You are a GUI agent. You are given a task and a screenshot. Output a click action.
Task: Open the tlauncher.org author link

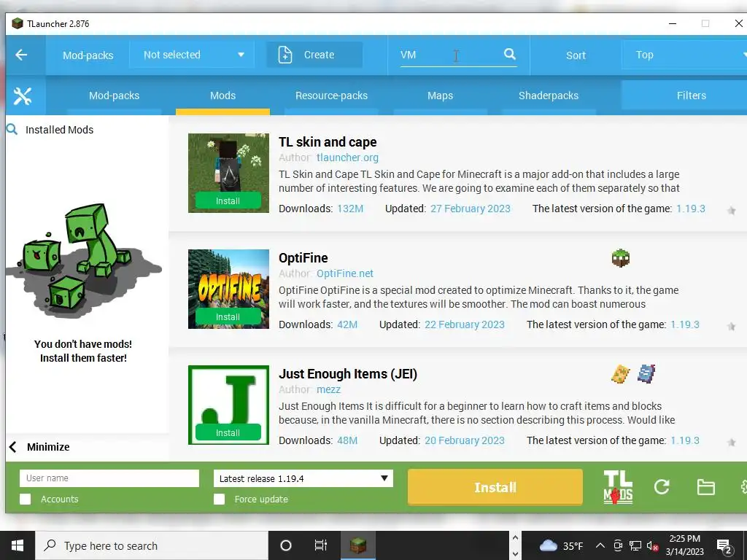(347, 157)
